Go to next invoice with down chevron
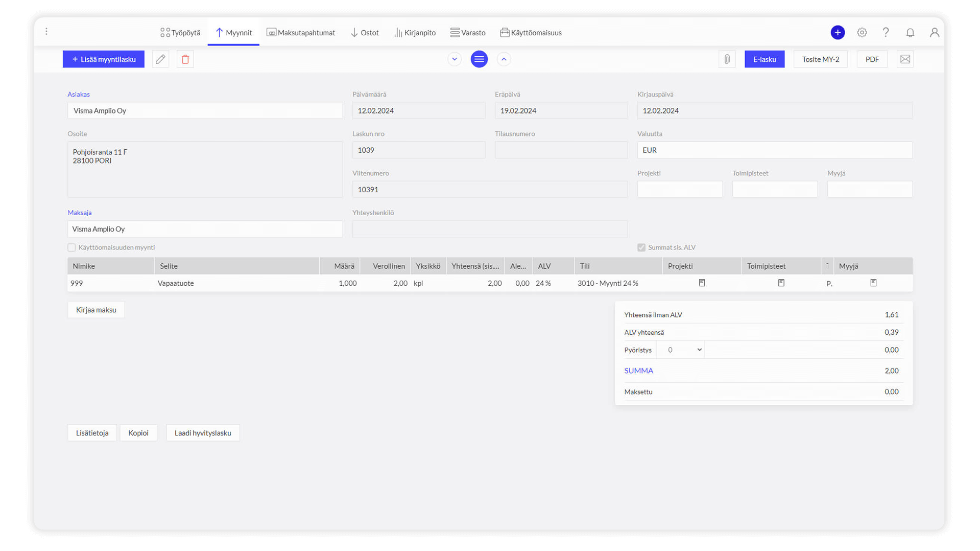980x551 pixels. click(455, 59)
